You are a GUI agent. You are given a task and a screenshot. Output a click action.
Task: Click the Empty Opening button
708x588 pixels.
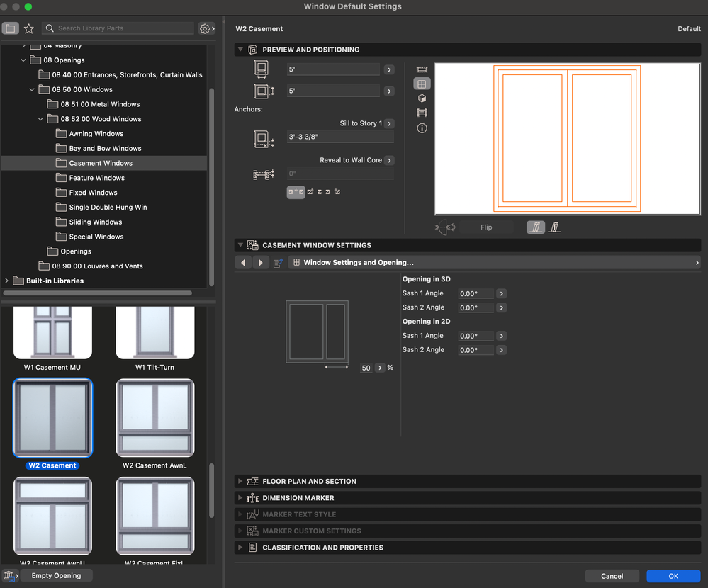coord(56,576)
